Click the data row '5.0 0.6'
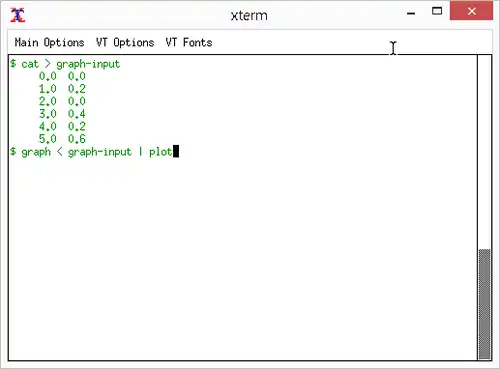This screenshot has height=369, width=500. pos(62,139)
